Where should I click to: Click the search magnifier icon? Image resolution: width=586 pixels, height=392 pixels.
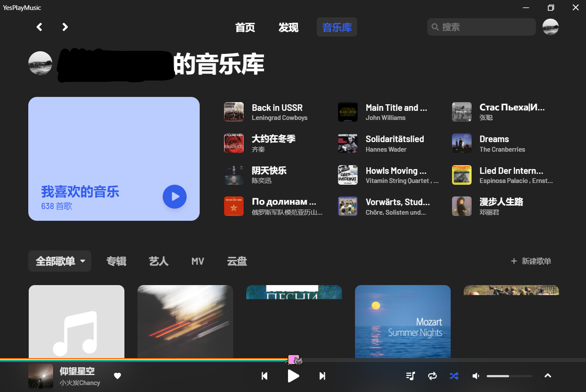tap(435, 27)
